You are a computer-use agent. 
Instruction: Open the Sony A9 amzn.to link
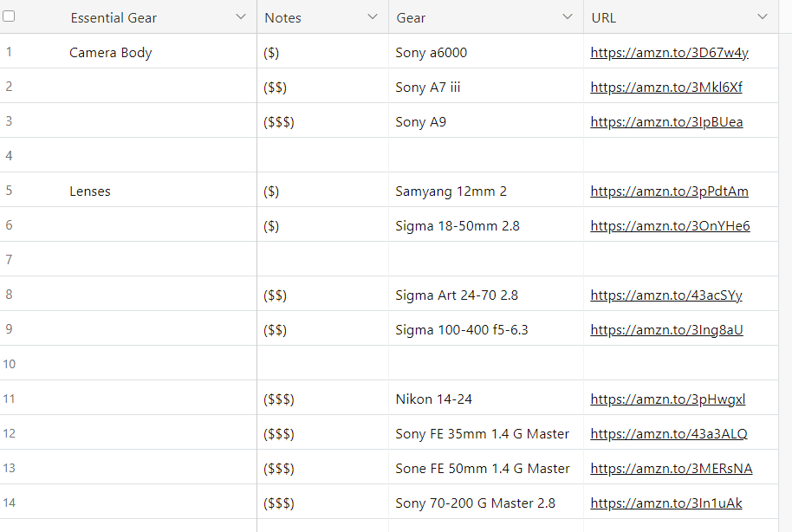[x=666, y=122]
